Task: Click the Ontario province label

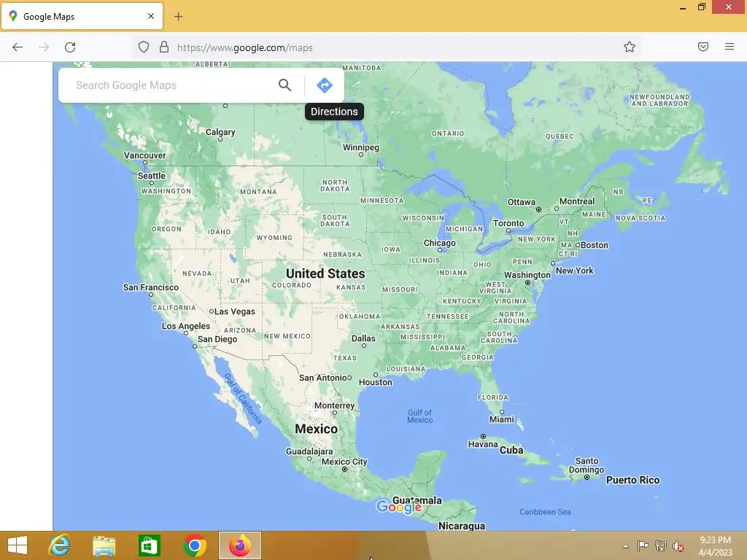Action: pos(448,133)
